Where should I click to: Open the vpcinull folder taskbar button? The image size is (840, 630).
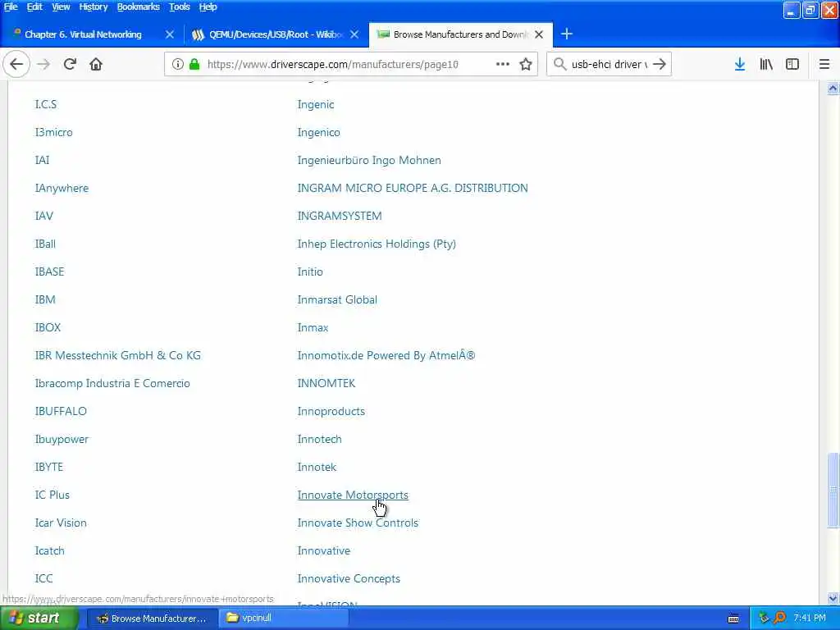click(x=284, y=619)
